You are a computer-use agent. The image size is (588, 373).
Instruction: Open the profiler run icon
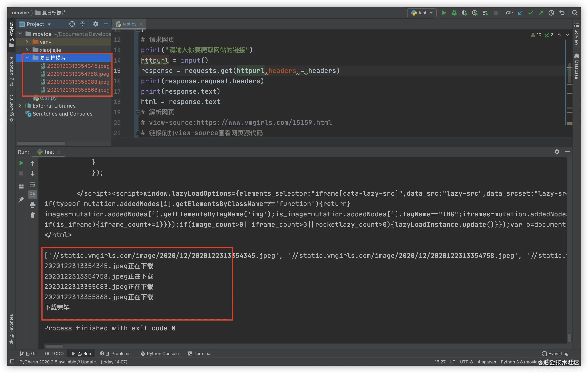475,13
